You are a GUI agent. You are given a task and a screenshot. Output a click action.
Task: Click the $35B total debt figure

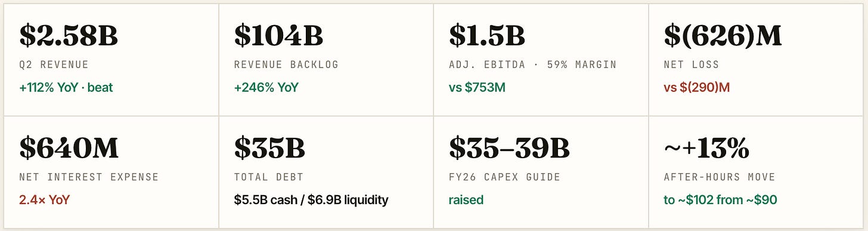click(269, 148)
